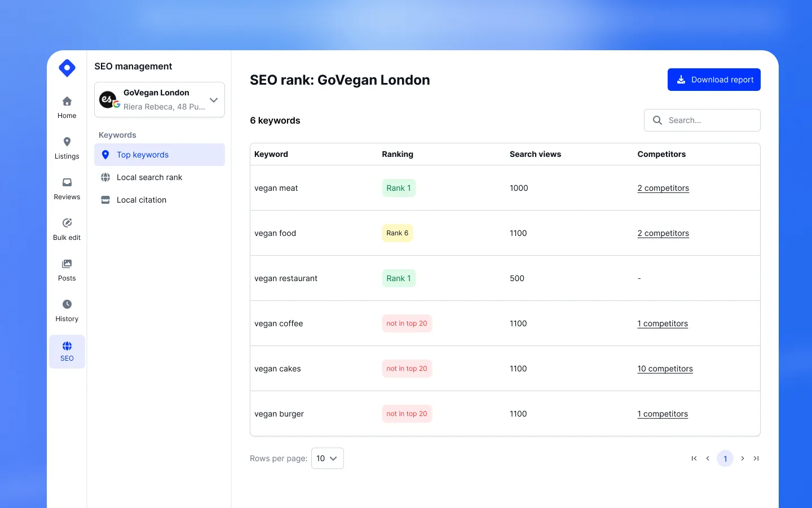The width and height of the screenshot is (812, 508).
Task: Open 10 competitors for vegan cakes
Action: coord(665,369)
